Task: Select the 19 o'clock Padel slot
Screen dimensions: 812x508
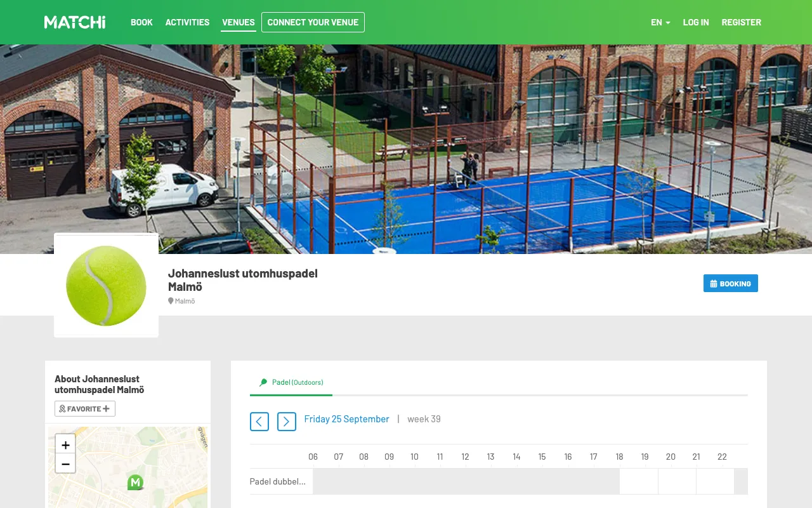Action: click(677, 481)
